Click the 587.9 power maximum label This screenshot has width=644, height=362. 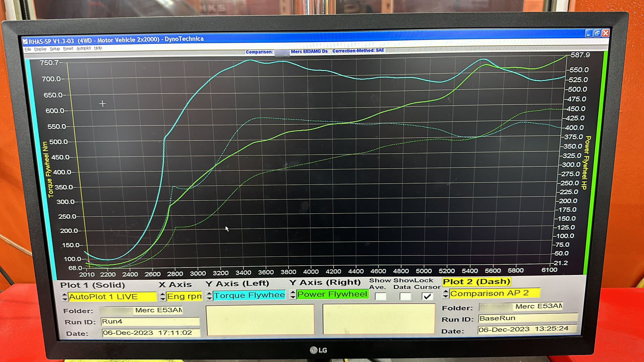coord(580,55)
